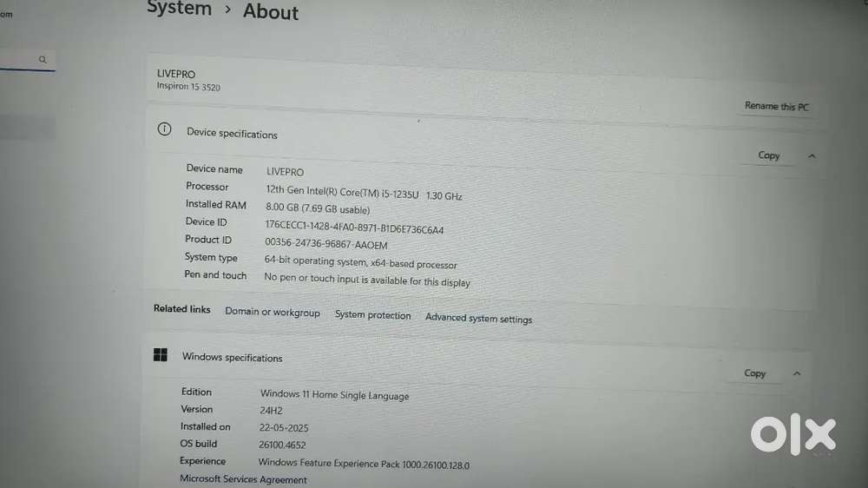Image resolution: width=868 pixels, height=488 pixels.
Task: Click the info icon beside Device specifications
Action: 164,129
